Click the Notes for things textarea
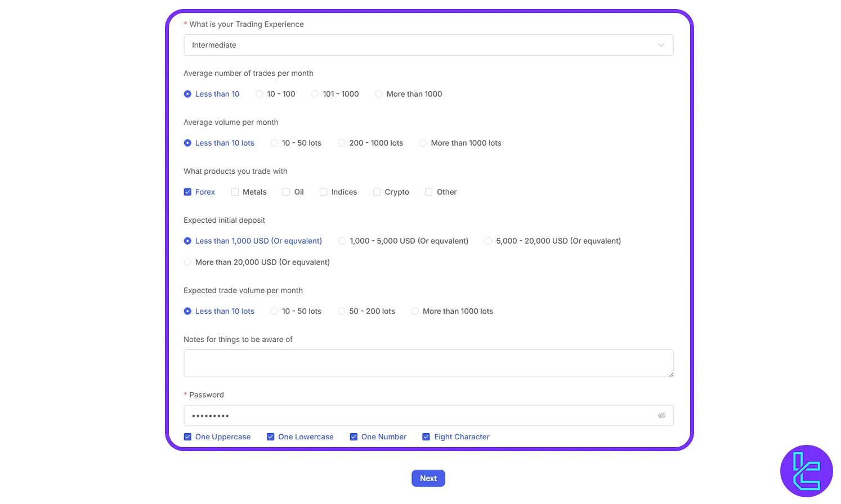Screen dimensions: 841x504 click(428, 363)
